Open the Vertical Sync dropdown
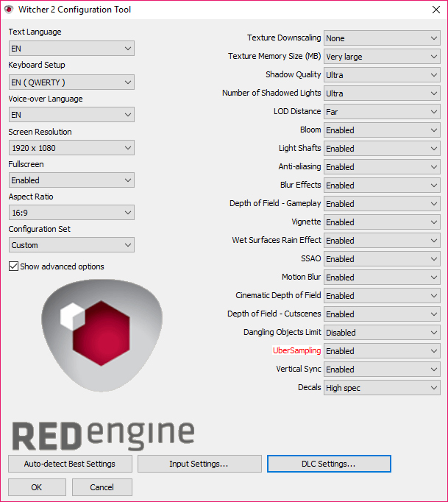Viewport: 448px width, 502px height. 382,370
